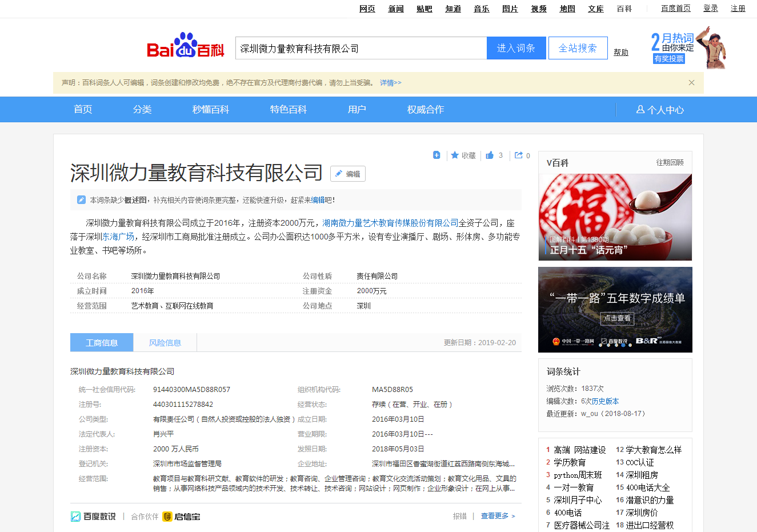
Task: Click the 登录 login link
Action: [x=711, y=9]
